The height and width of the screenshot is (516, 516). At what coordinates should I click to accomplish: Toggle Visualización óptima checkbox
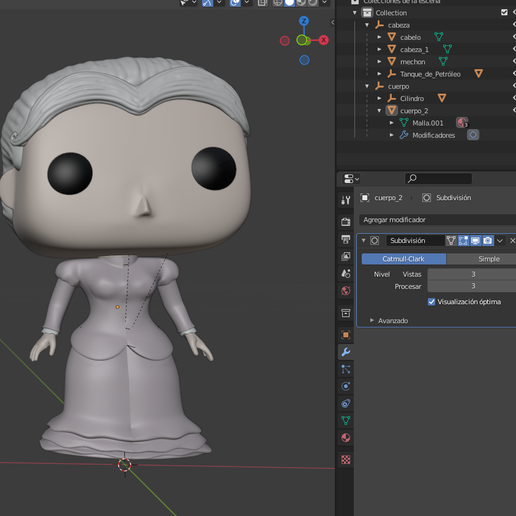tap(431, 302)
